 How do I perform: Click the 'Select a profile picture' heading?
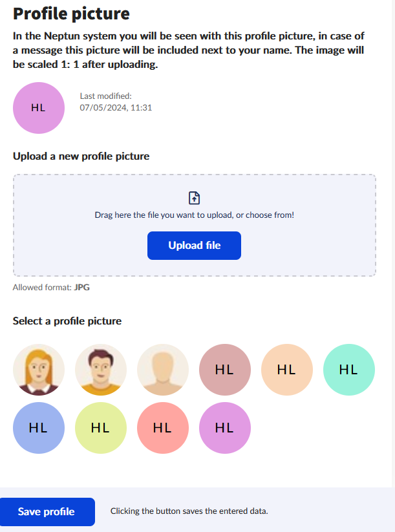coord(67,321)
